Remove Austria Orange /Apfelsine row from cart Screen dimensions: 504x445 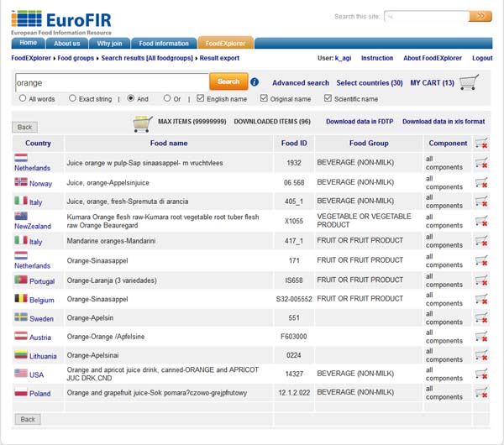tap(481, 337)
